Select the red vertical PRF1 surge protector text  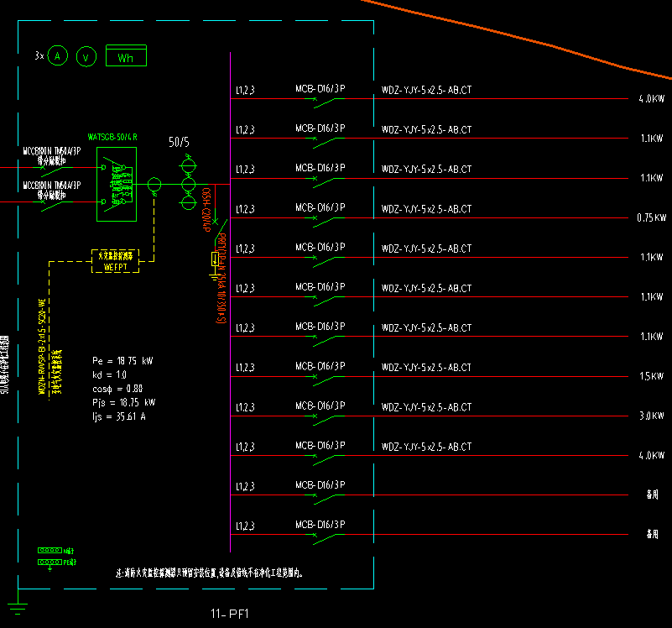(x=221, y=278)
